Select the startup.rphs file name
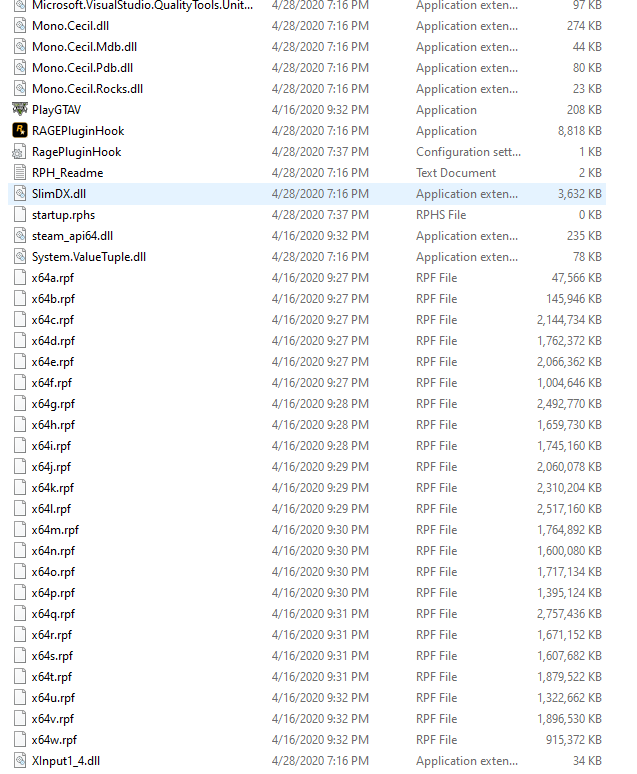This screenshot has width=637, height=774. click(63, 215)
